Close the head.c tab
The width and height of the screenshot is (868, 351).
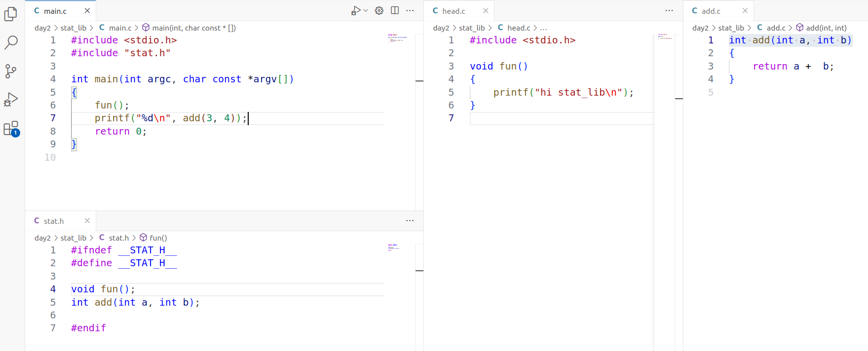[486, 11]
